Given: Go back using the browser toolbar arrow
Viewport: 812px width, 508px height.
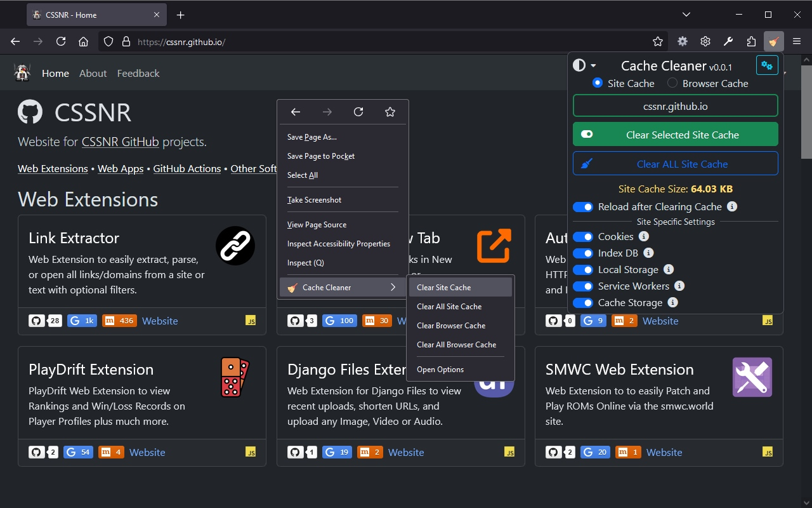Looking at the screenshot, I should pos(15,41).
